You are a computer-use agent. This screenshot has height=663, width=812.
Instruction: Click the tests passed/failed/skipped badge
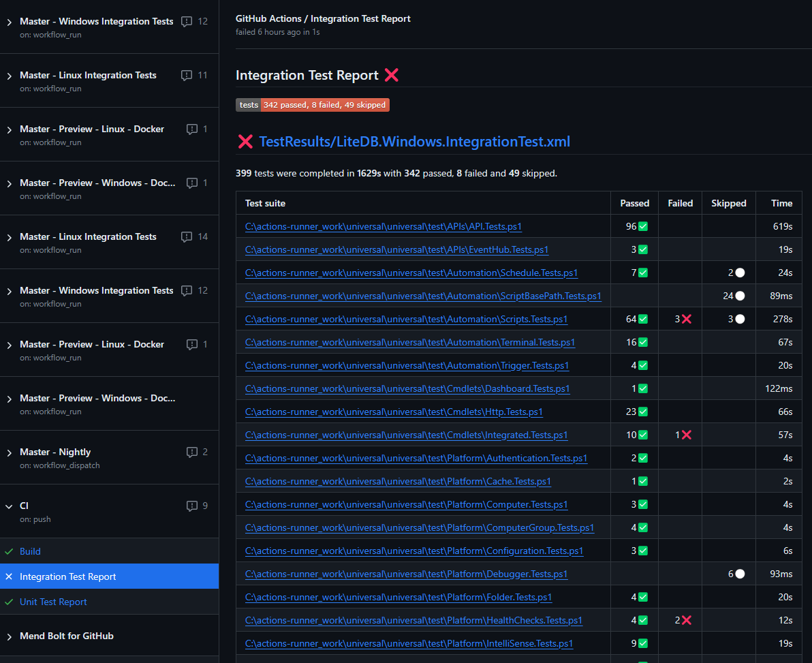(313, 105)
